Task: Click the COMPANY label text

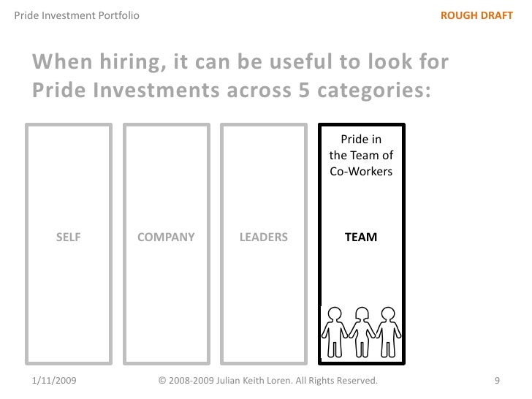Action: [167, 237]
